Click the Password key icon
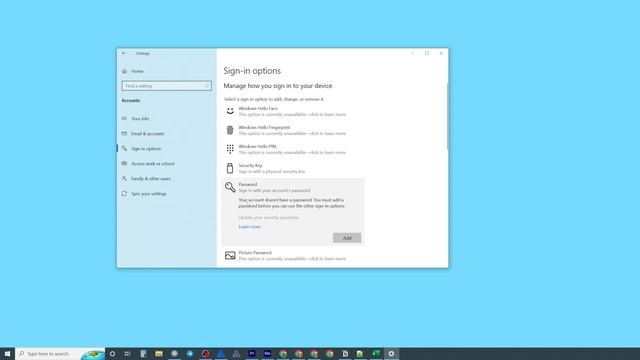 pyautogui.click(x=230, y=187)
